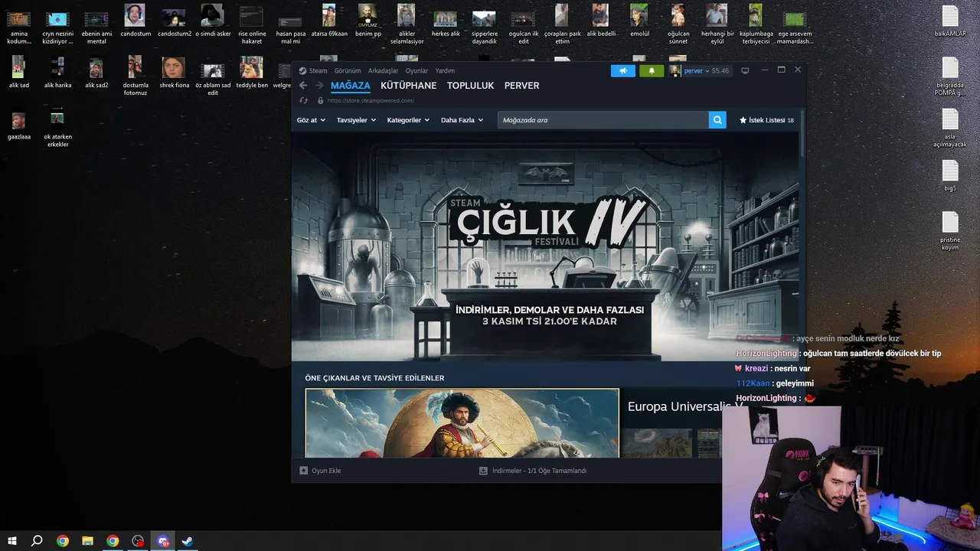Open the Europa Universalis V featured artwork

tap(462, 423)
